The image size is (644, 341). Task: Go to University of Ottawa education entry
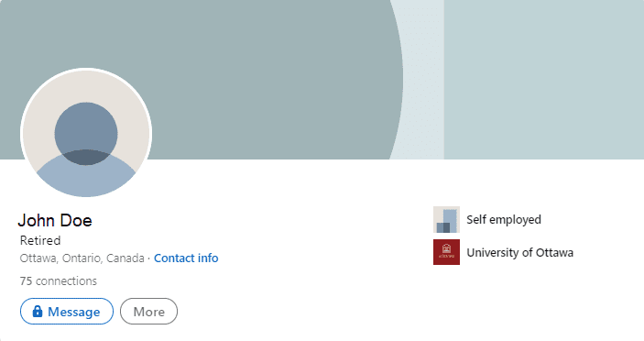(x=520, y=252)
